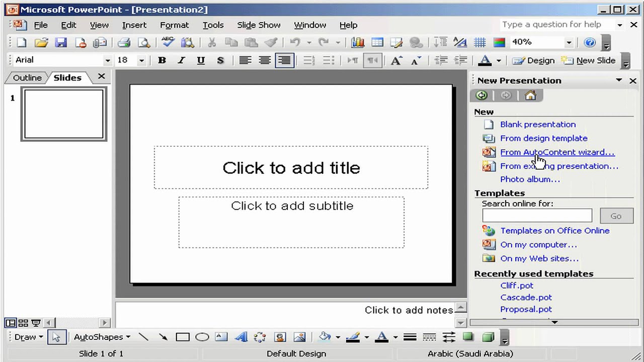The height and width of the screenshot is (362, 644).
Task: Open the Insert menu
Action: click(134, 25)
